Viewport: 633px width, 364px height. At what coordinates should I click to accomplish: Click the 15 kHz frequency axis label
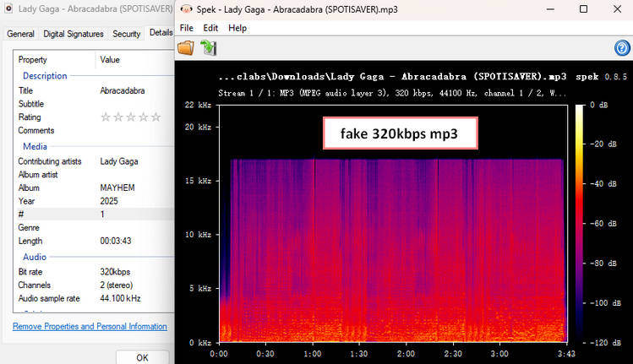198,181
